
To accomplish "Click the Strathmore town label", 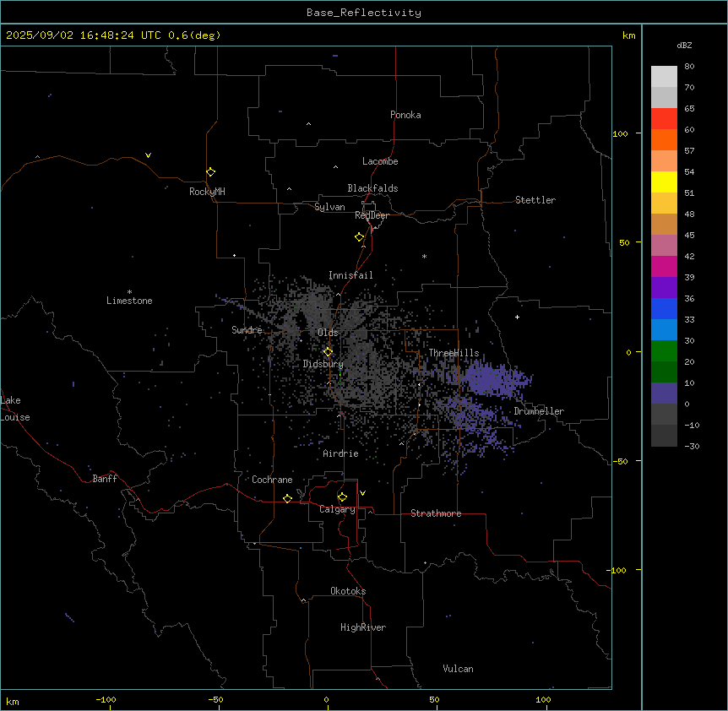I will [436, 513].
